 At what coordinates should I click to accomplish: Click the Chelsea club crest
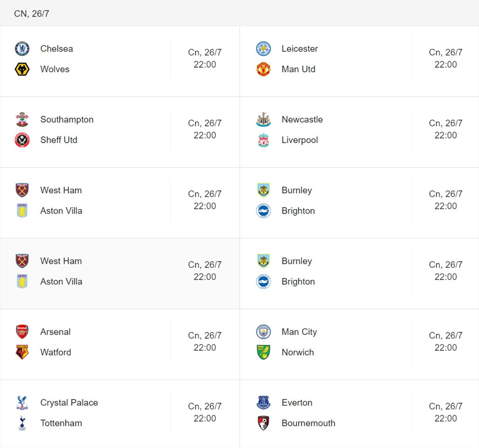click(22, 48)
